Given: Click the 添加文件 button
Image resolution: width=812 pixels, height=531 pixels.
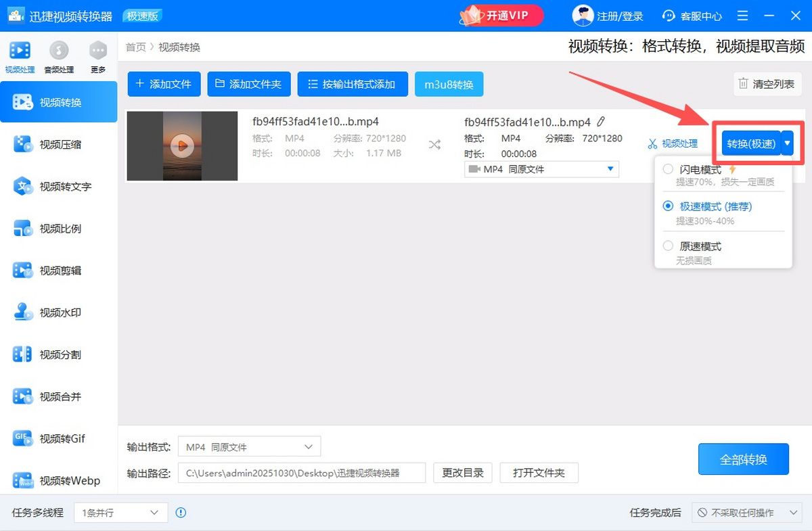Looking at the screenshot, I should click(x=164, y=84).
